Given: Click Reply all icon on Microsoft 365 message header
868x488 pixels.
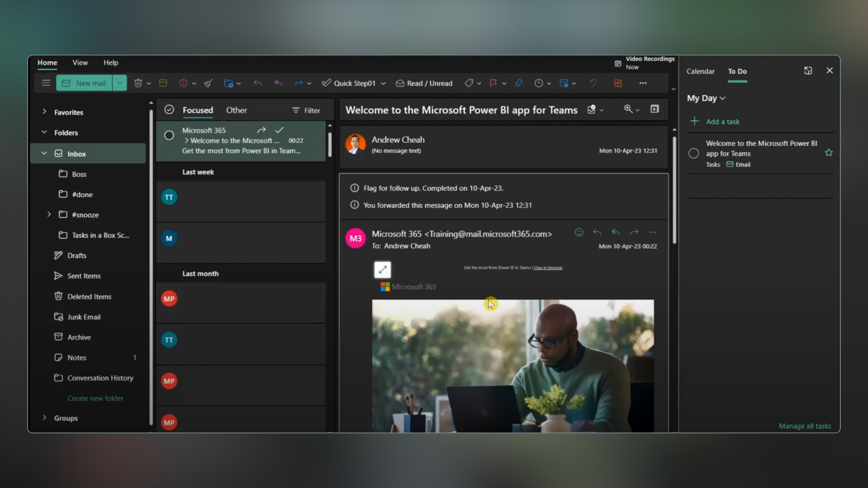Looking at the screenshot, I should [x=616, y=232].
